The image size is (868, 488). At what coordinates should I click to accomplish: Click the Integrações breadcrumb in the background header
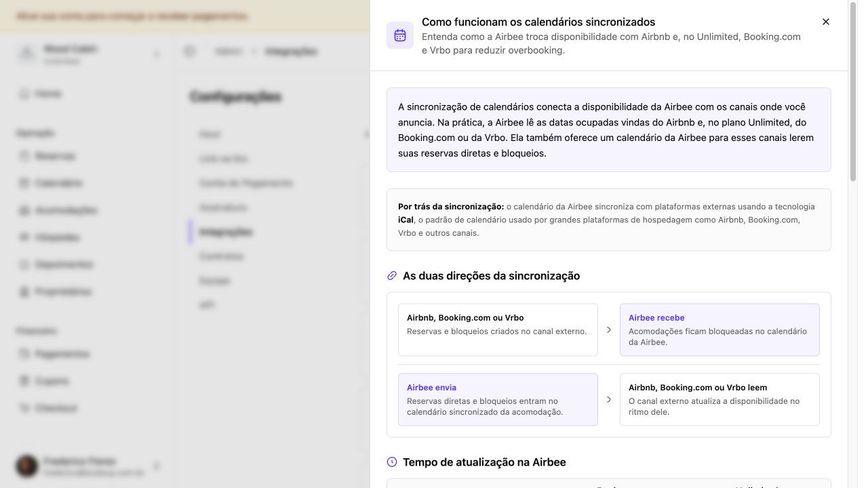[292, 52]
